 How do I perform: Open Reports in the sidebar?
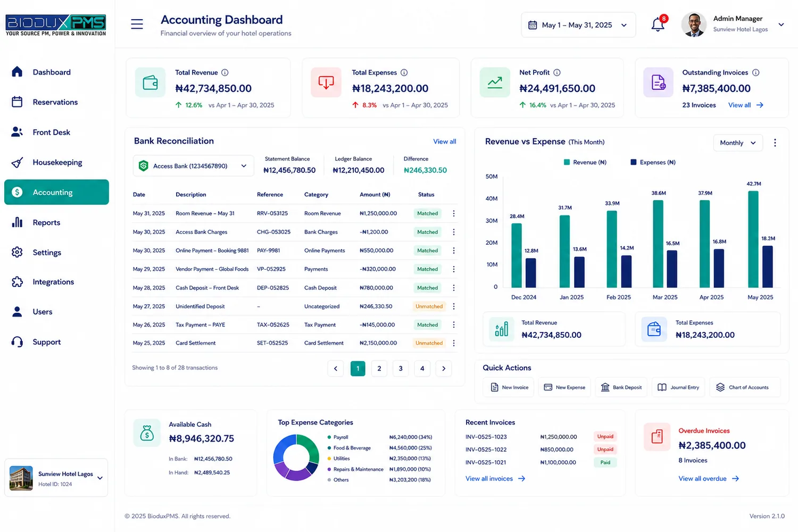[56, 222]
